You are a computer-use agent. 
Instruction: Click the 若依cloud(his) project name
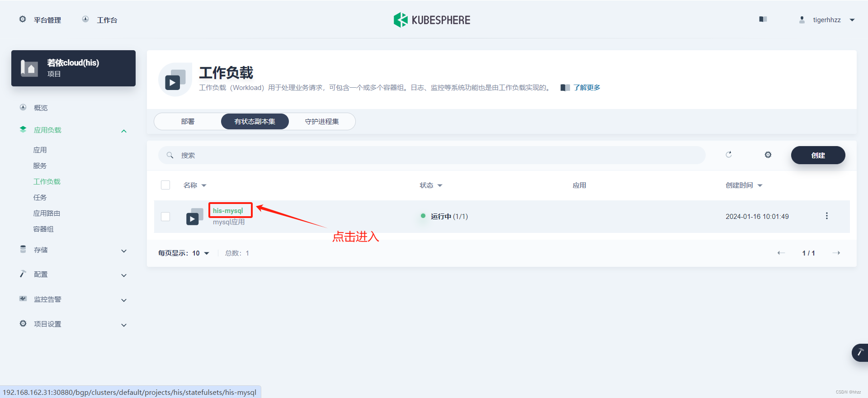tap(73, 63)
